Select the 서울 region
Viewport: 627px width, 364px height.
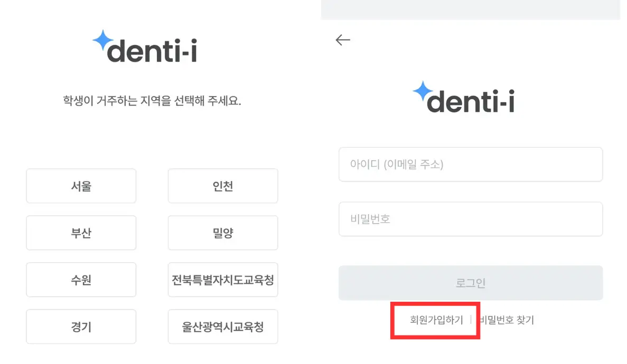point(81,186)
